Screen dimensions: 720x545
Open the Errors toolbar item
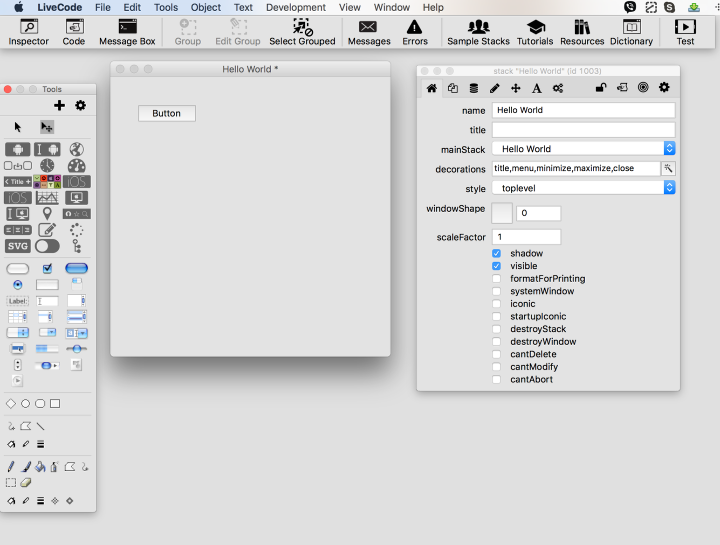point(415,33)
